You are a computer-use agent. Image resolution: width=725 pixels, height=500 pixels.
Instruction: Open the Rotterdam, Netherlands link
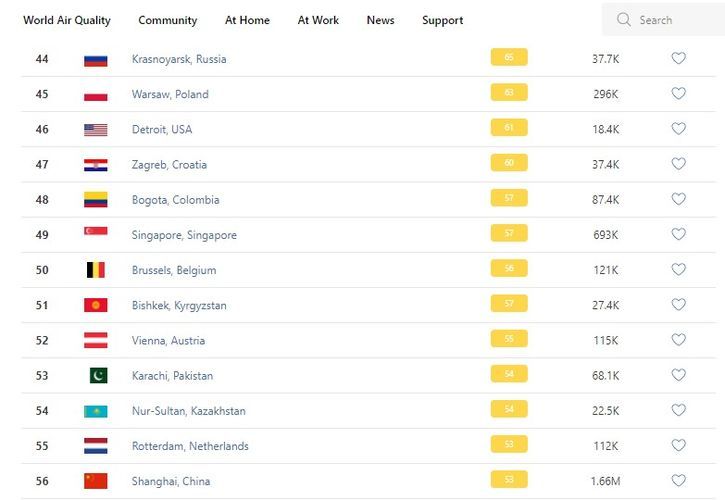[x=190, y=446]
